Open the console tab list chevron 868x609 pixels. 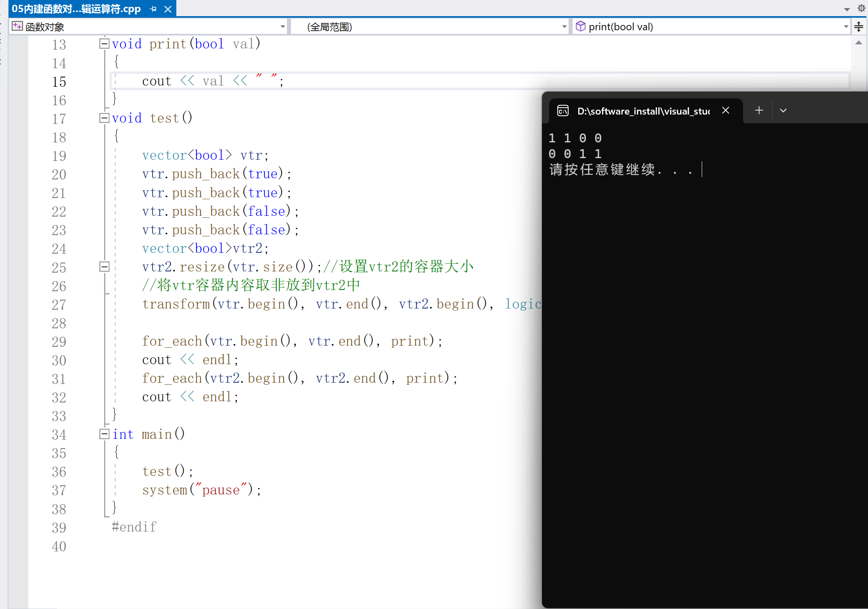click(783, 111)
